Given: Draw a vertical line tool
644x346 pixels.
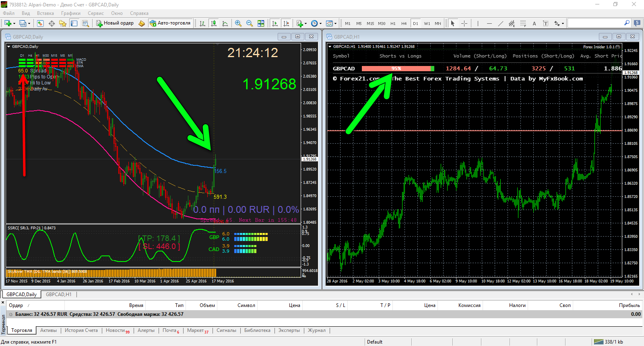Looking at the screenshot, I should click(x=478, y=23).
